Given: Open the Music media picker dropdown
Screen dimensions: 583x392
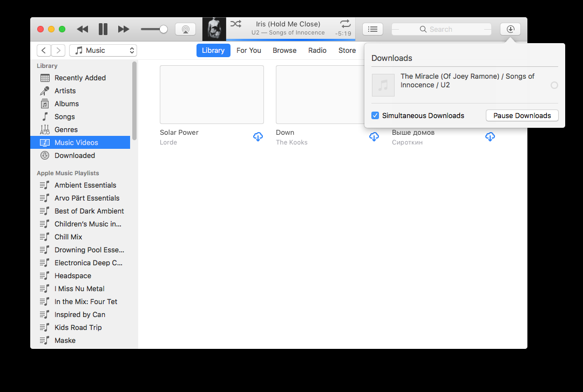Looking at the screenshot, I should coord(103,51).
